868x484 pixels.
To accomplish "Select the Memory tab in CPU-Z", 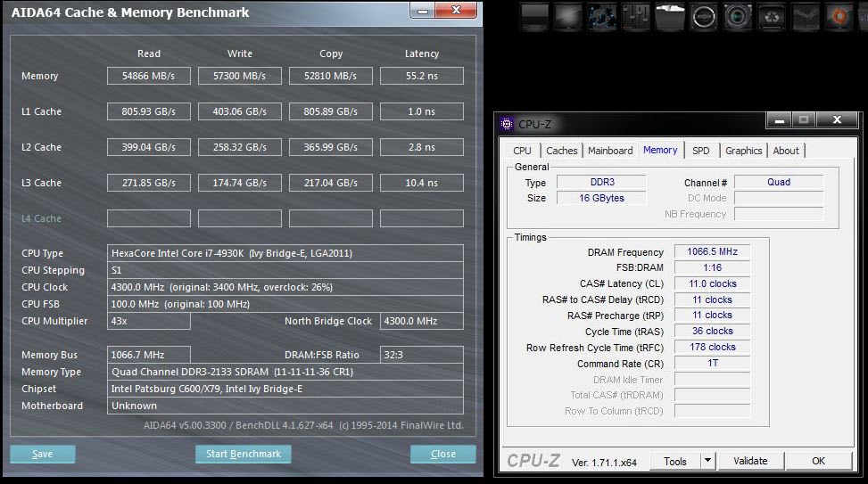I will pos(660,150).
